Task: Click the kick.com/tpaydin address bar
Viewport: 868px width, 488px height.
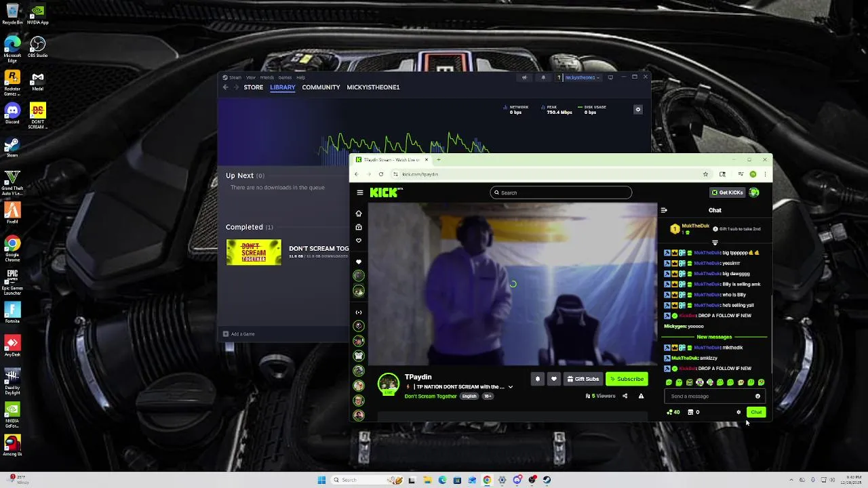Action: pyautogui.click(x=547, y=174)
